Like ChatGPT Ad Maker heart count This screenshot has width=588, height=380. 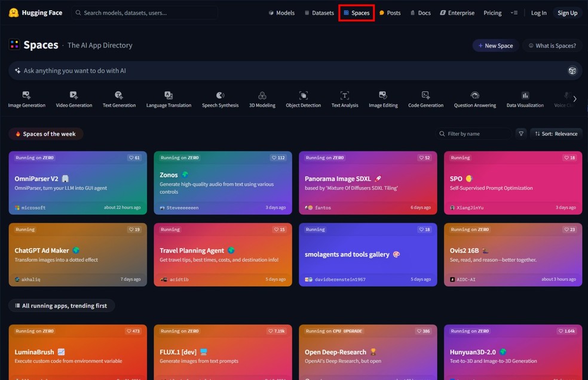click(x=134, y=229)
